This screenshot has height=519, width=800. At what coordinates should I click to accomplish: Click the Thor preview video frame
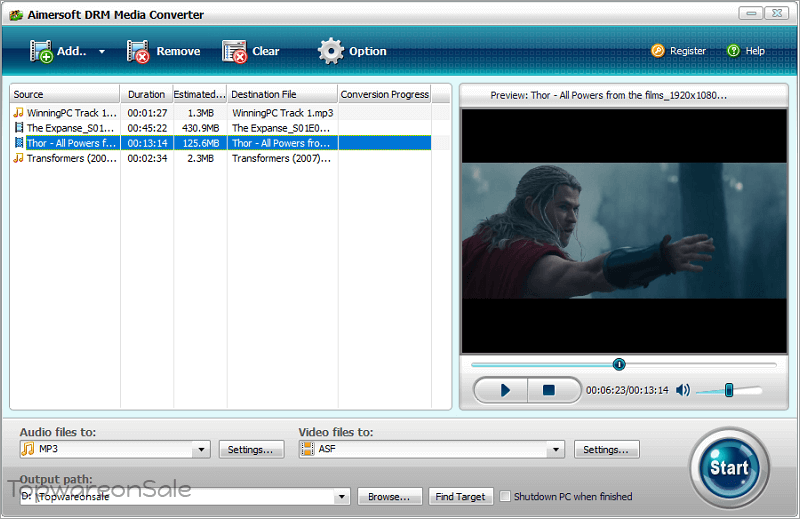[x=624, y=231]
